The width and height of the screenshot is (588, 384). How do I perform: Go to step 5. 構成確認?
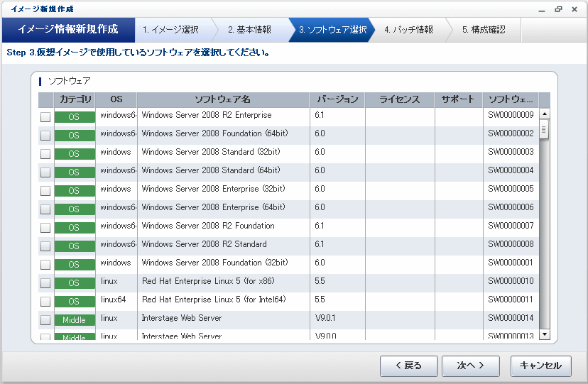pos(484,30)
